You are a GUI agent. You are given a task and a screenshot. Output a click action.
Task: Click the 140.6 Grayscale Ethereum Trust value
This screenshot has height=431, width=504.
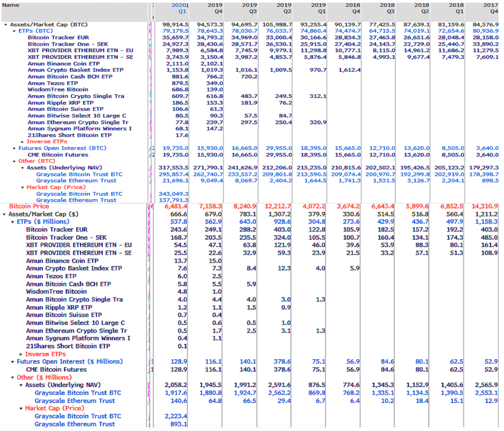(x=179, y=401)
